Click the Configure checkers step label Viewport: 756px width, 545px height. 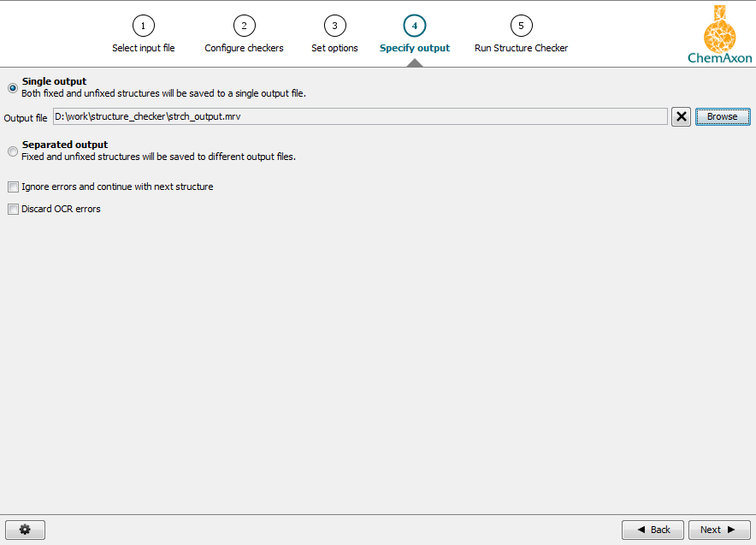click(x=244, y=48)
